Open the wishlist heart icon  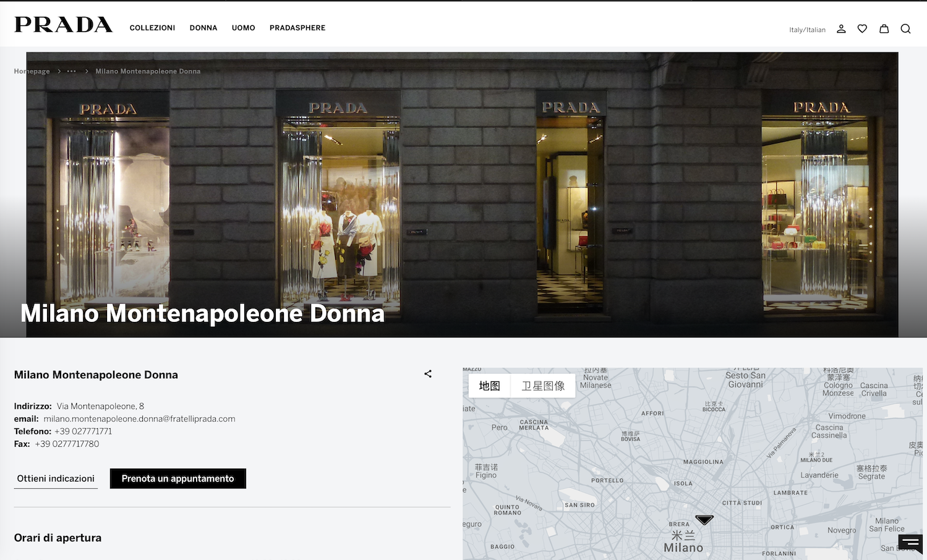[862, 28]
